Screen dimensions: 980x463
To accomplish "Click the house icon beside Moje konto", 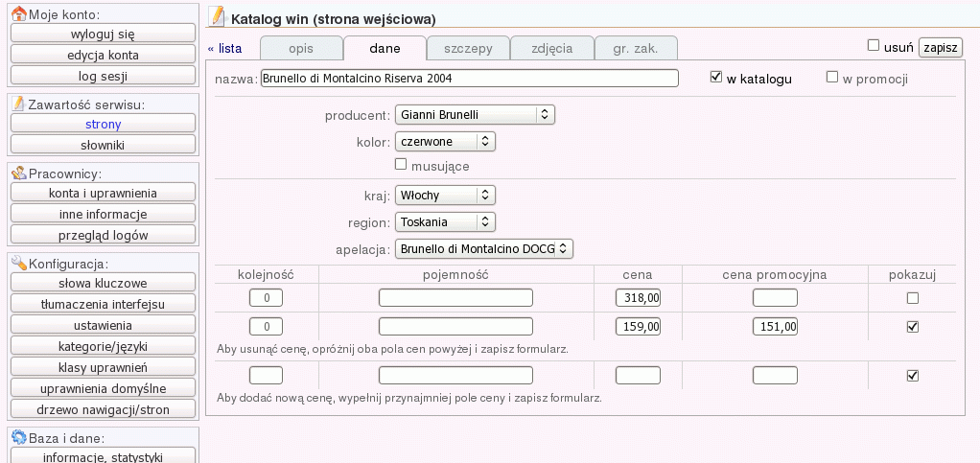I will [x=17, y=13].
